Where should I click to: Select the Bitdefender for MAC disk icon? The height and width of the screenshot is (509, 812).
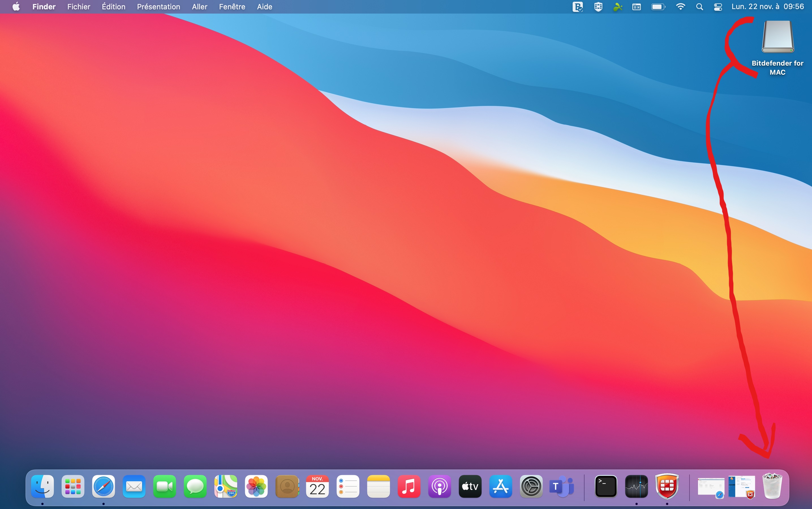778,37
